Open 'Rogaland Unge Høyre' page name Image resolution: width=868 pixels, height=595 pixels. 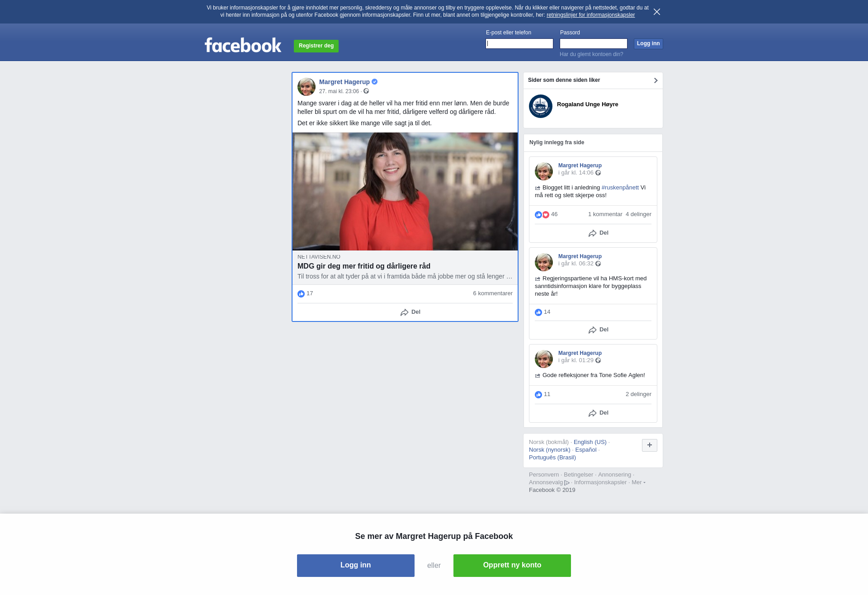click(588, 104)
